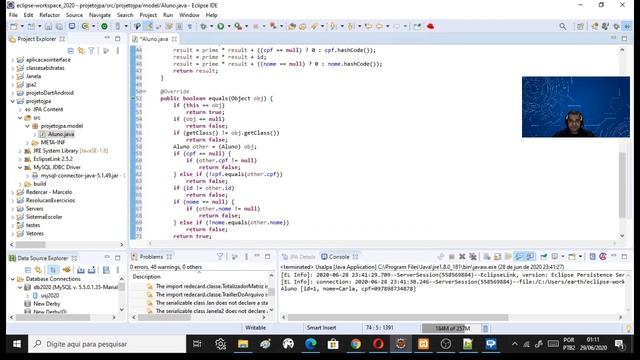Open the toolbar Search magnifier icon
This screenshot has height=360, width=640.
563,27
